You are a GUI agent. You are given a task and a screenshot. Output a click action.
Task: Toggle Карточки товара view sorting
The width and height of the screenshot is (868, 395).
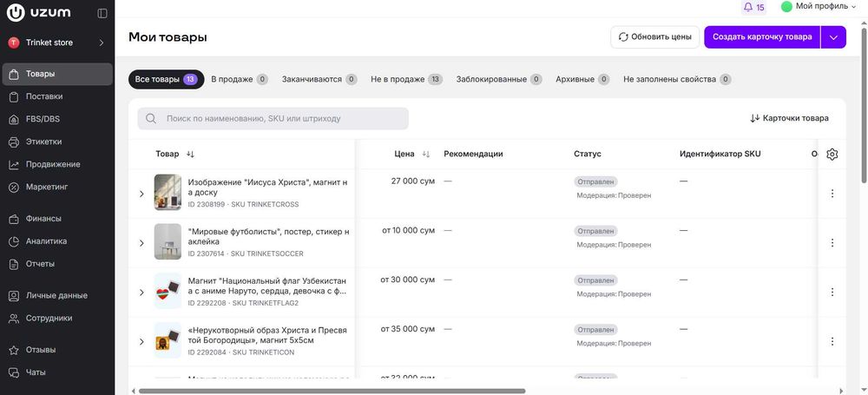[789, 118]
